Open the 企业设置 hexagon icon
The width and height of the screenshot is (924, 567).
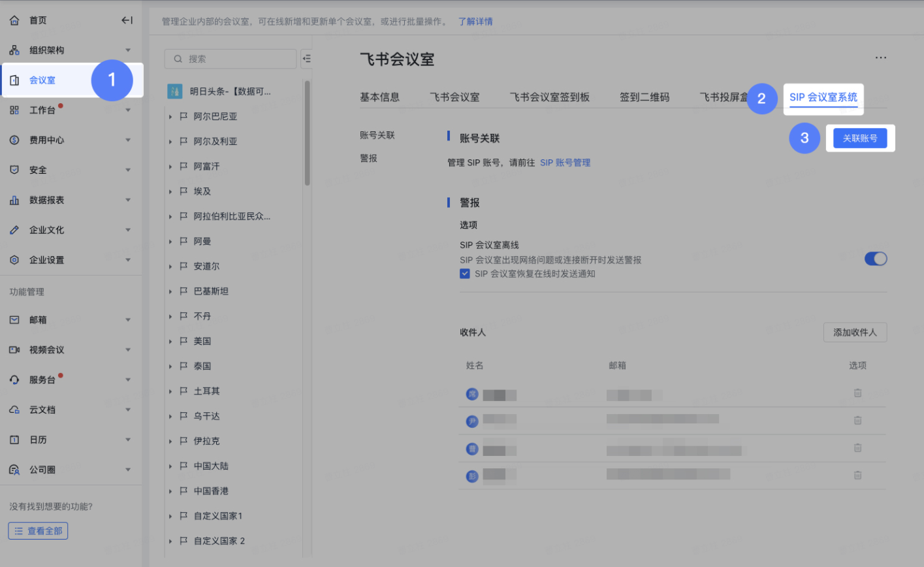[14, 260]
